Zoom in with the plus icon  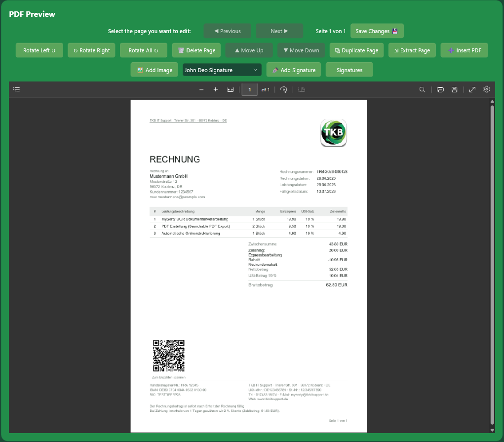click(x=216, y=90)
